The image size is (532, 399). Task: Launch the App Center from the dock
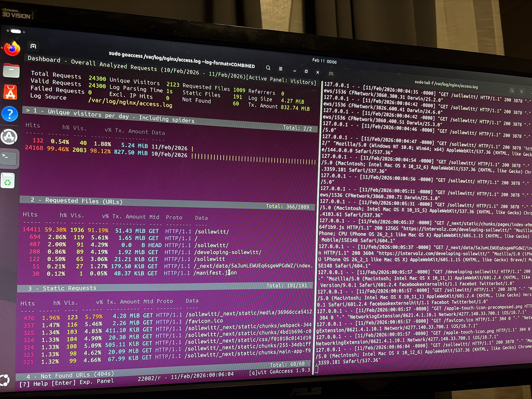10,92
